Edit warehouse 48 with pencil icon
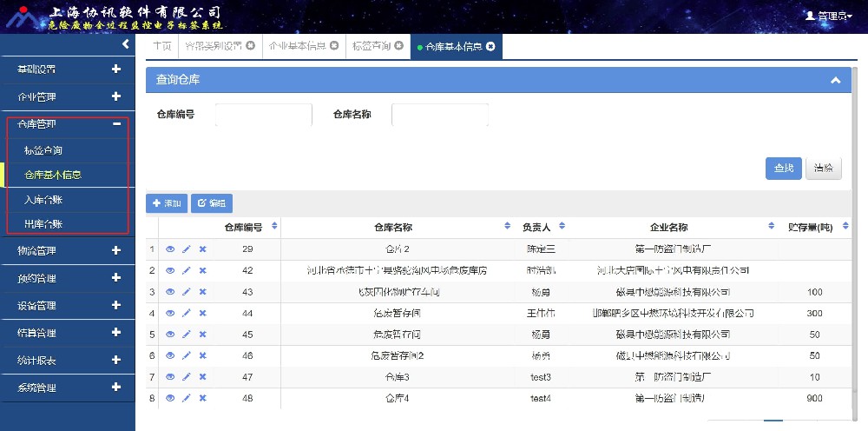Screen dimensions: 868x431 pos(186,398)
